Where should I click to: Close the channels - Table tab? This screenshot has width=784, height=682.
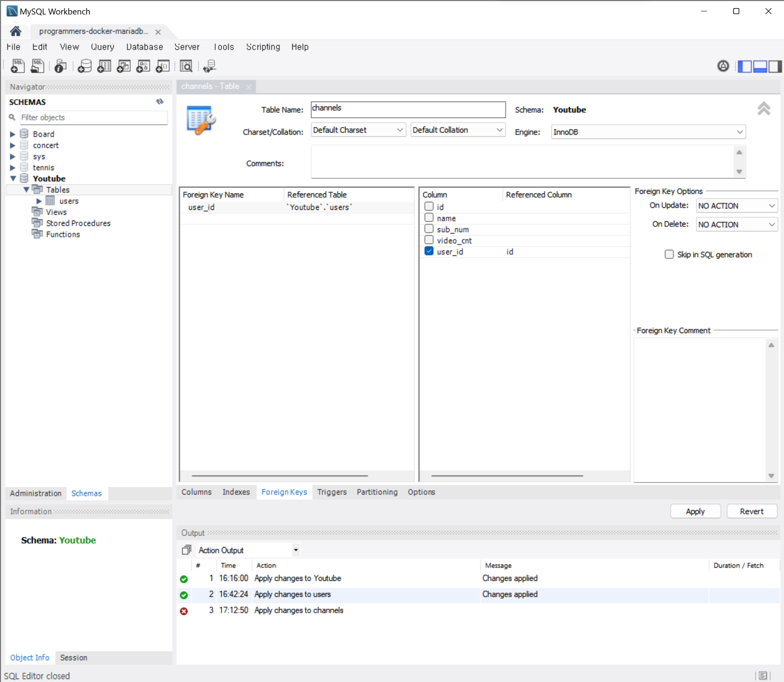pos(249,87)
